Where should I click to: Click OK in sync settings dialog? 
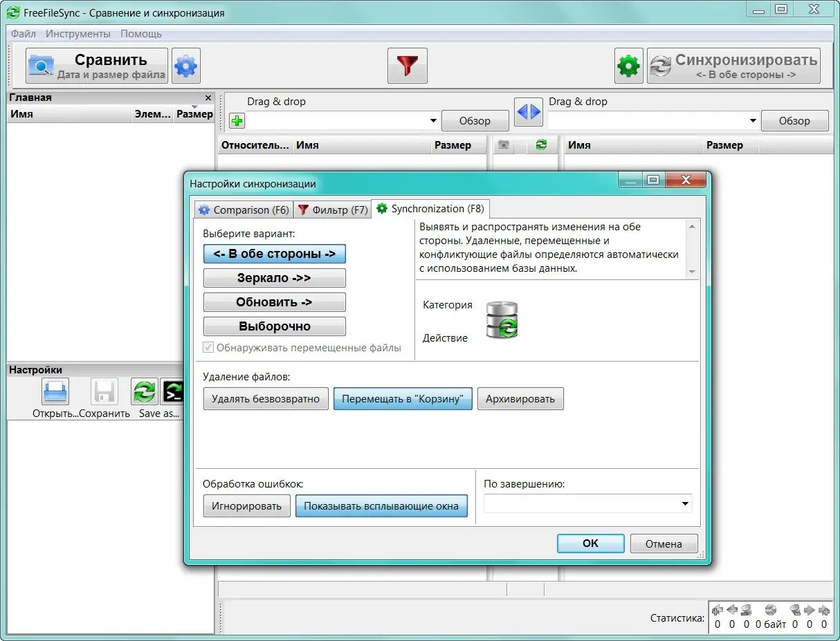coord(591,544)
